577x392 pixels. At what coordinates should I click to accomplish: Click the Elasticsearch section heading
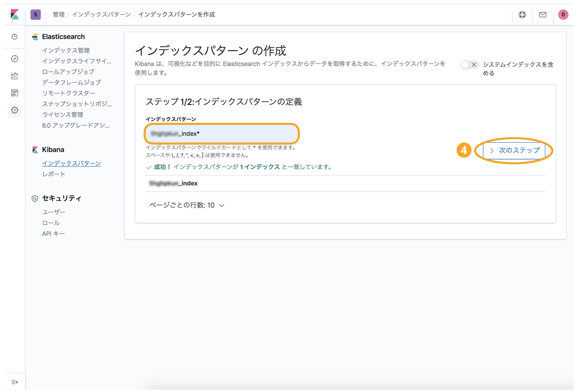pyautogui.click(x=63, y=37)
